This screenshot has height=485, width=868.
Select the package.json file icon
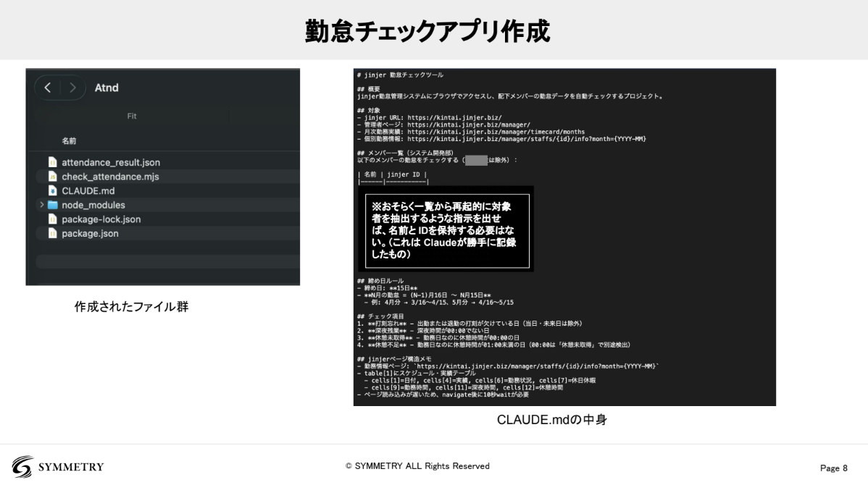pyautogui.click(x=53, y=233)
